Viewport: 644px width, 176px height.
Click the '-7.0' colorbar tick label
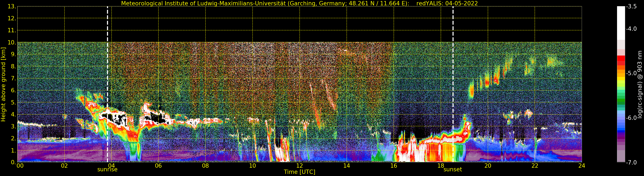pos(631,162)
